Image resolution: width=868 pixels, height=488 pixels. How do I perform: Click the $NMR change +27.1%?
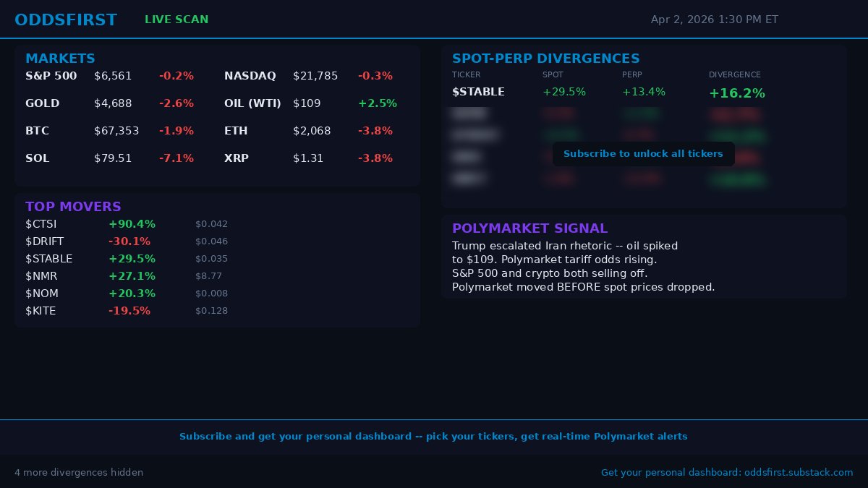pyautogui.click(x=132, y=276)
